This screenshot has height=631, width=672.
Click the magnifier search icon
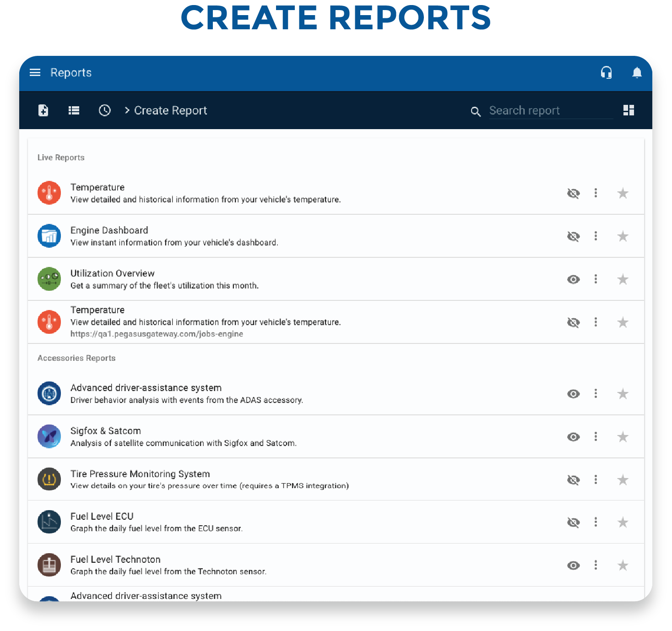pos(476,111)
